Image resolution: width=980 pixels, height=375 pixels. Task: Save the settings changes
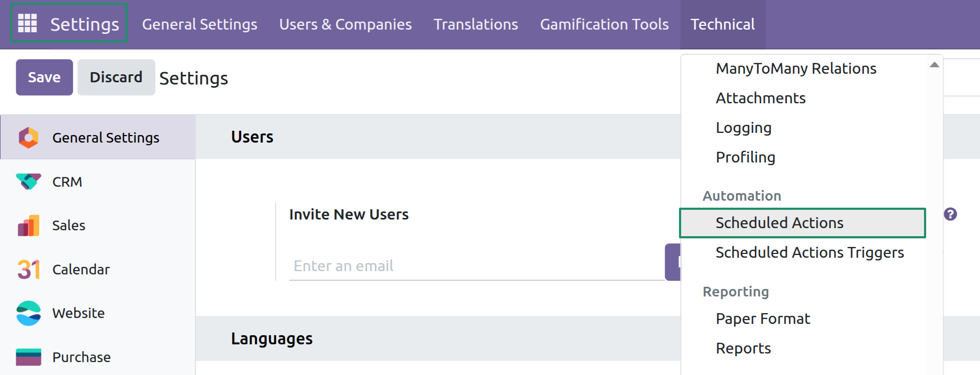coord(44,77)
